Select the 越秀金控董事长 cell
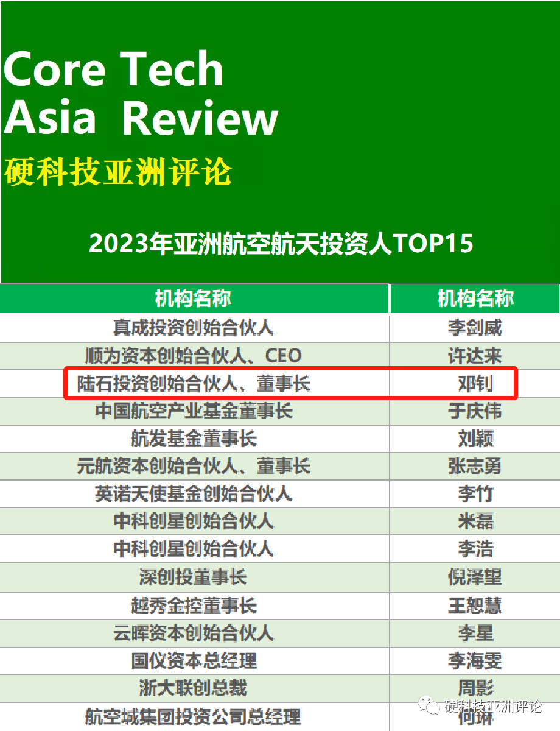This screenshot has height=731, width=560. (x=194, y=606)
